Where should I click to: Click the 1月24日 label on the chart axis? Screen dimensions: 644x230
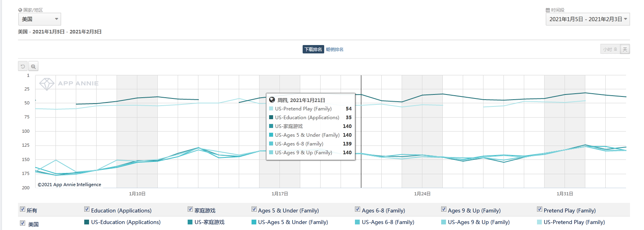[x=422, y=194]
